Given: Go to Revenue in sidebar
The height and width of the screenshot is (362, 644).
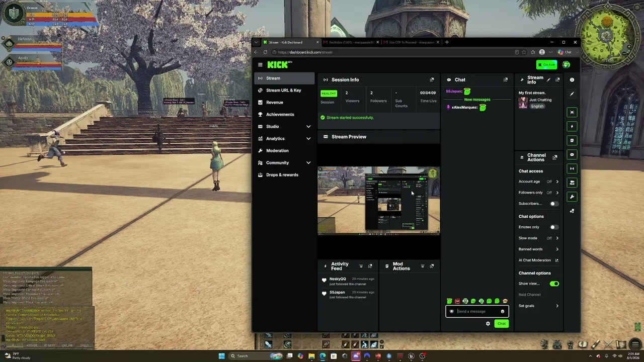Looking at the screenshot, I should point(284,103).
